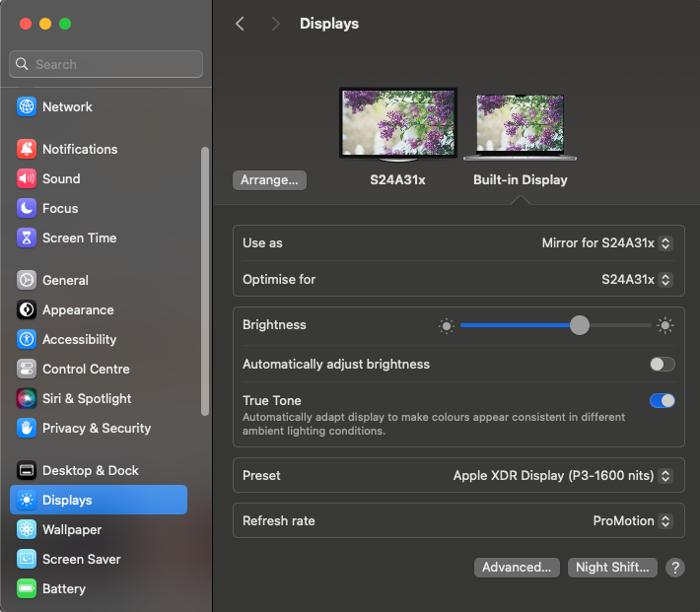700x612 pixels.
Task: Change the Refresh rate ProMotion dropdown
Action: tap(632, 521)
